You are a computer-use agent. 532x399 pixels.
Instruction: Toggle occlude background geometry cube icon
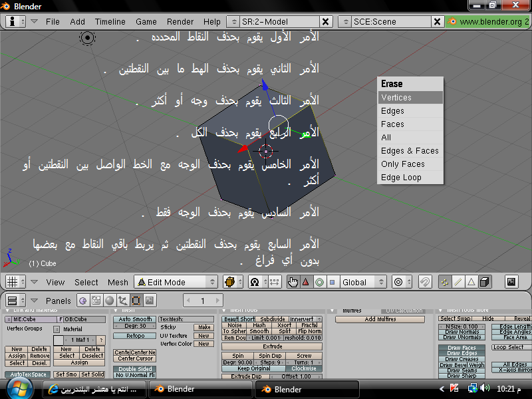click(485, 282)
